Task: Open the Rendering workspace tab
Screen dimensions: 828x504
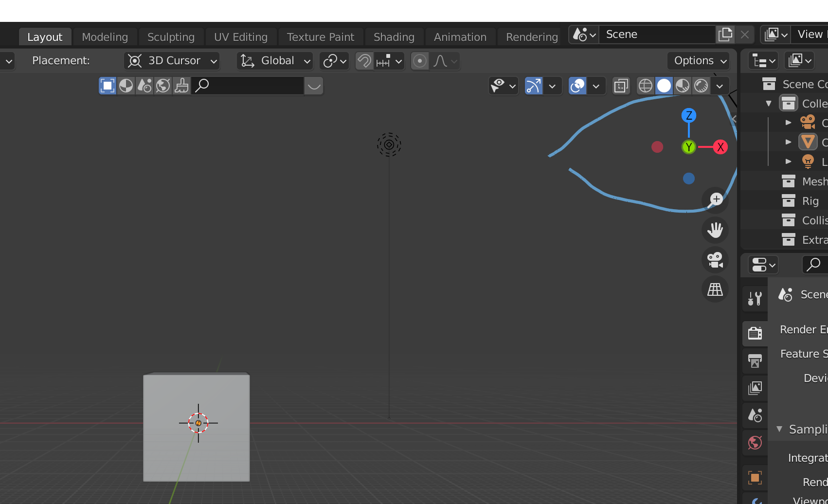Action: pos(532,37)
